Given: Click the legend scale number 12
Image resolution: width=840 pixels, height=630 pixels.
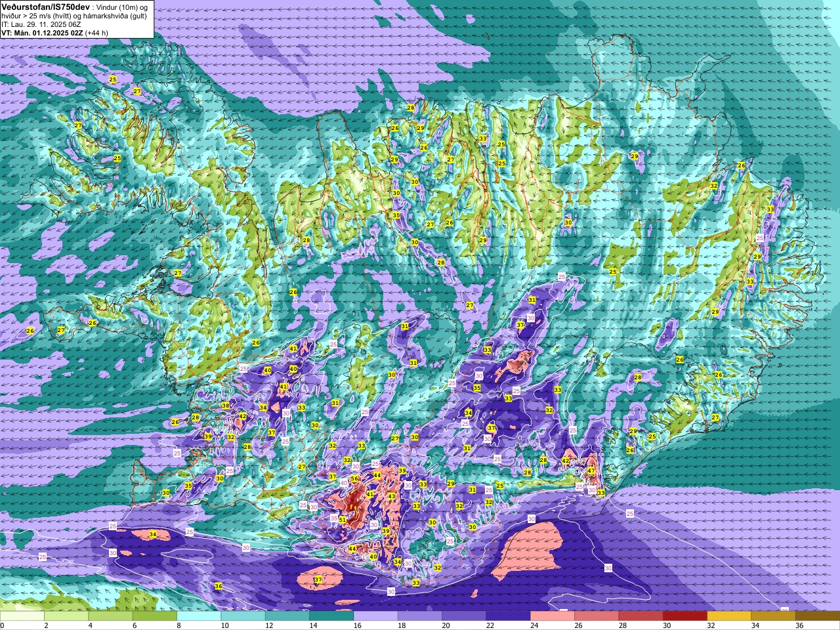Looking at the screenshot, I should click(269, 625).
